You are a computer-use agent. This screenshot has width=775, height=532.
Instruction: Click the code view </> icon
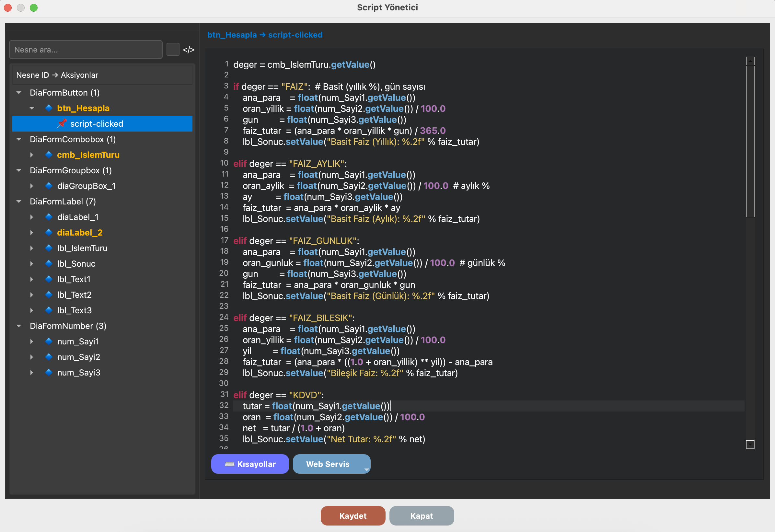(x=189, y=50)
